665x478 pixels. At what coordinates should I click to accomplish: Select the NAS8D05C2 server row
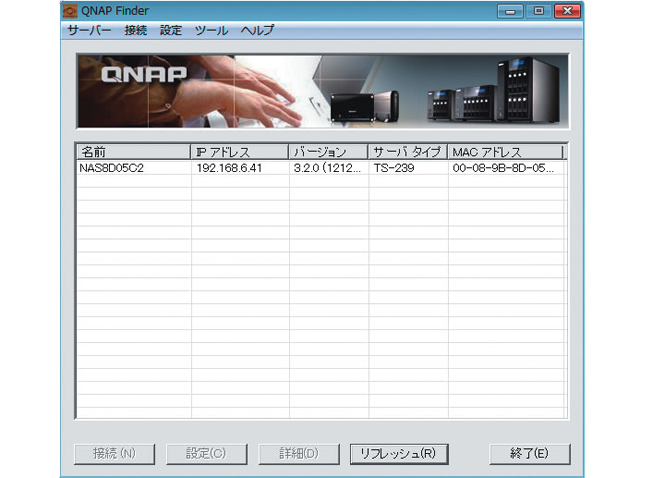(321, 168)
